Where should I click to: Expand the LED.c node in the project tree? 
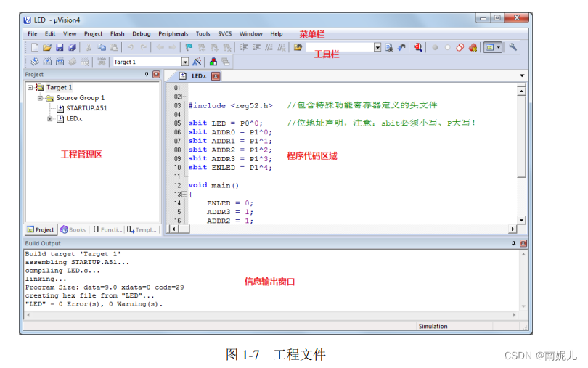[x=49, y=119]
